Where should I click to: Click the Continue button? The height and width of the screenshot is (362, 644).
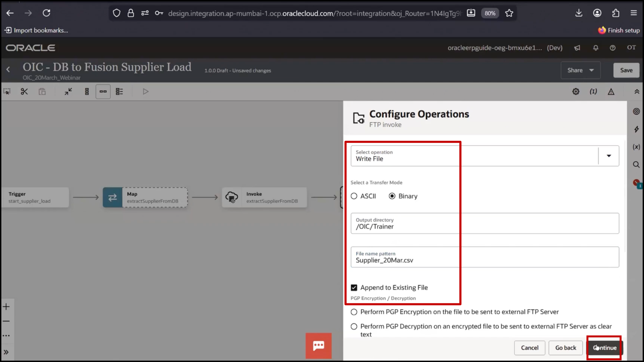click(604, 348)
